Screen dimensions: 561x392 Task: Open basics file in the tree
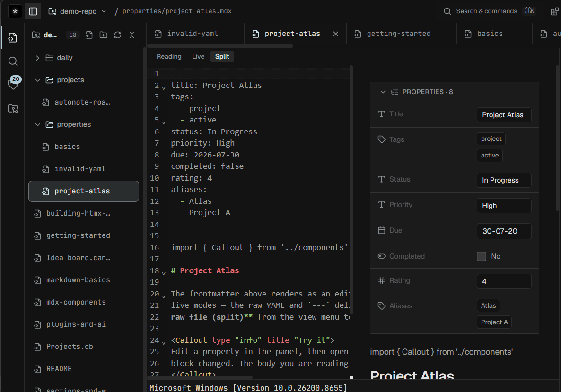pyautogui.click(x=84, y=146)
